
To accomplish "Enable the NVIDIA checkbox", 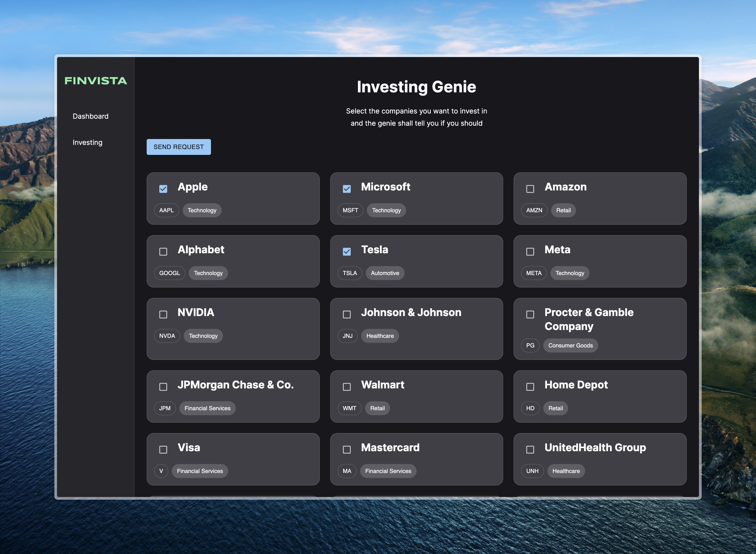I will tap(163, 314).
